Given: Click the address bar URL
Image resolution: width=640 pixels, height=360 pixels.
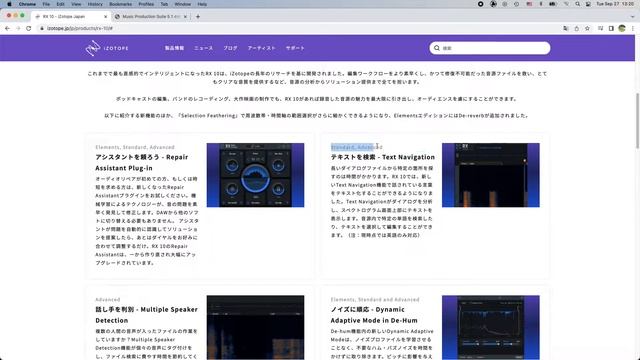Looking at the screenshot, I should [80, 28].
